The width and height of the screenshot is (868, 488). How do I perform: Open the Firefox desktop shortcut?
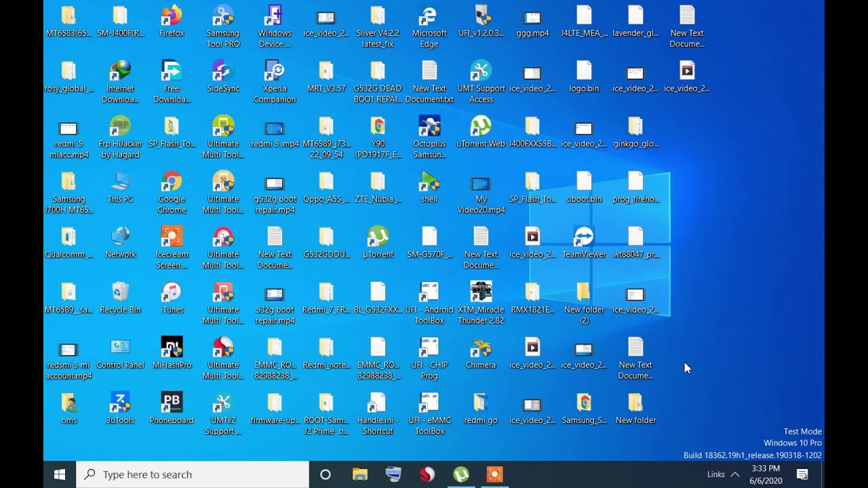coord(172,22)
